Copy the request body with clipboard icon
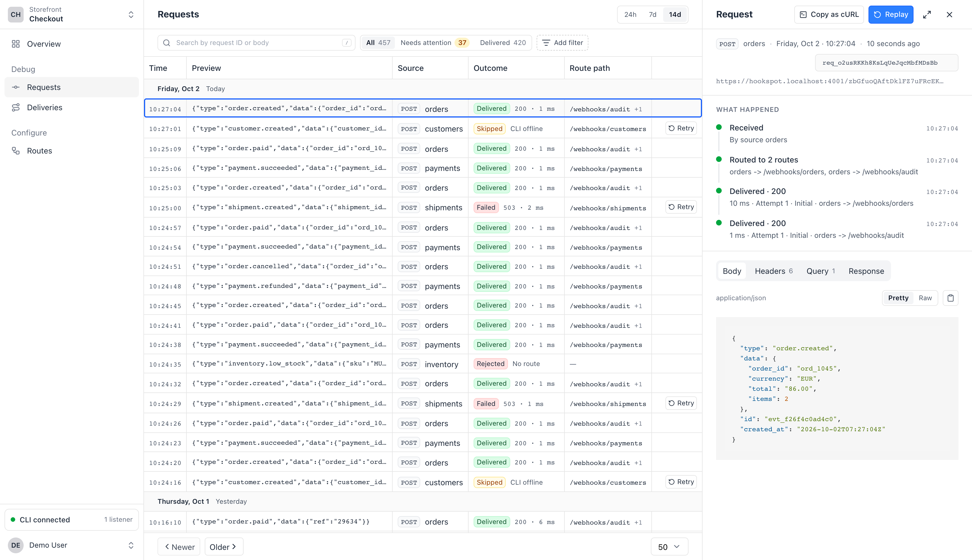972x560 pixels. tap(950, 298)
